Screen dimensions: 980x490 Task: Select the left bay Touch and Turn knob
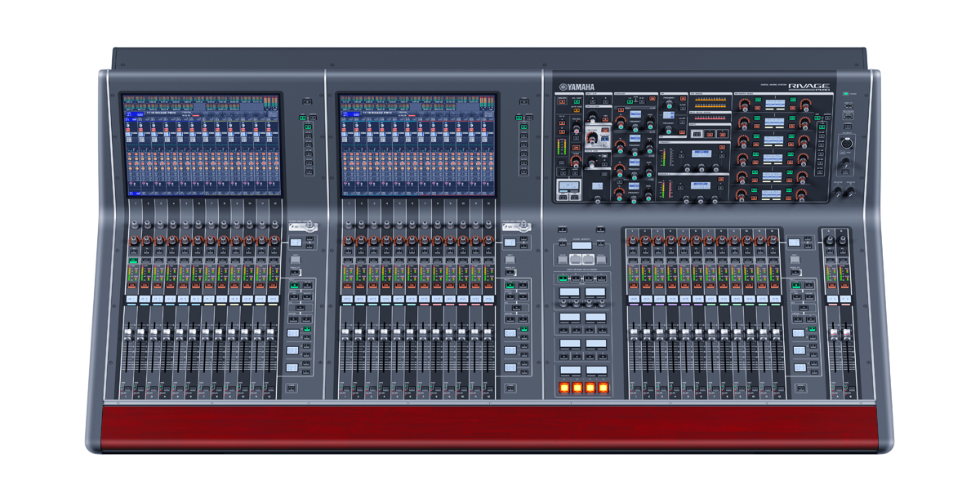coord(310,225)
